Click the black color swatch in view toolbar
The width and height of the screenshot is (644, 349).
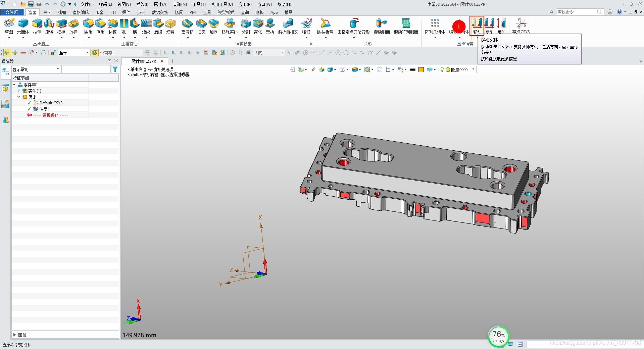pos(413,69)
